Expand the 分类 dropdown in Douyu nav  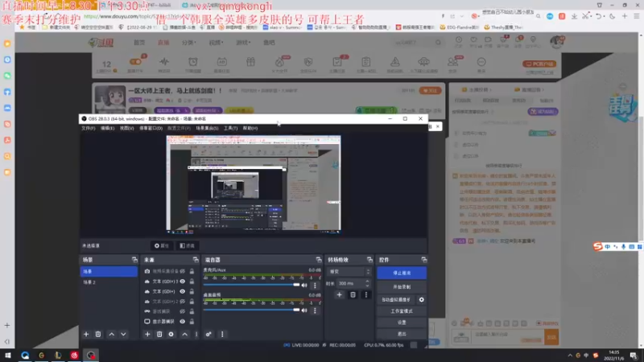tap(188, 43)
